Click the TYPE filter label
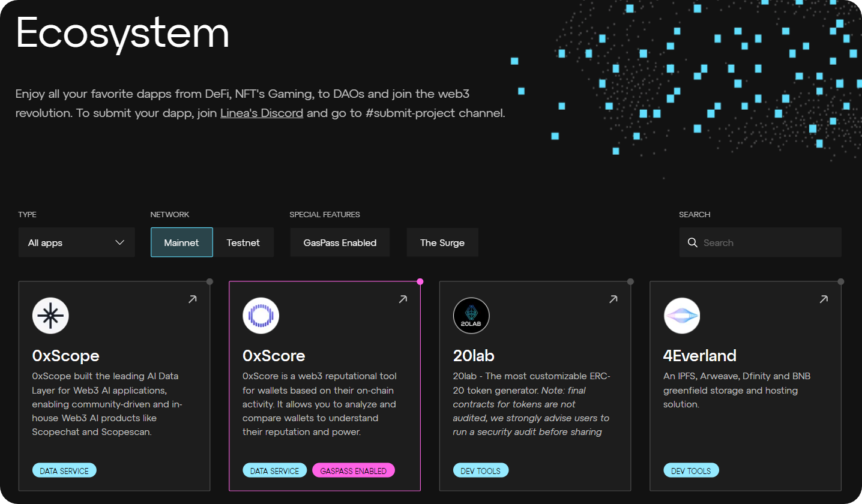 [28, 214]
